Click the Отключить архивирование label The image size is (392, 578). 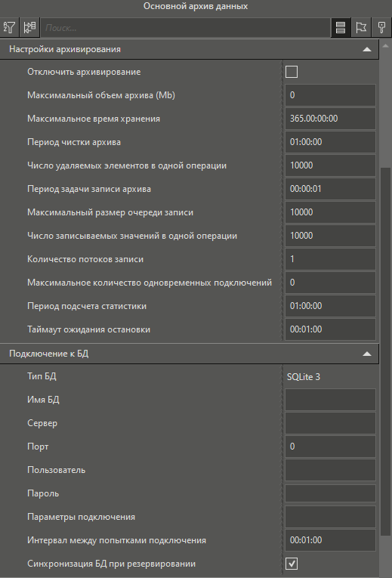click(84, 72)
